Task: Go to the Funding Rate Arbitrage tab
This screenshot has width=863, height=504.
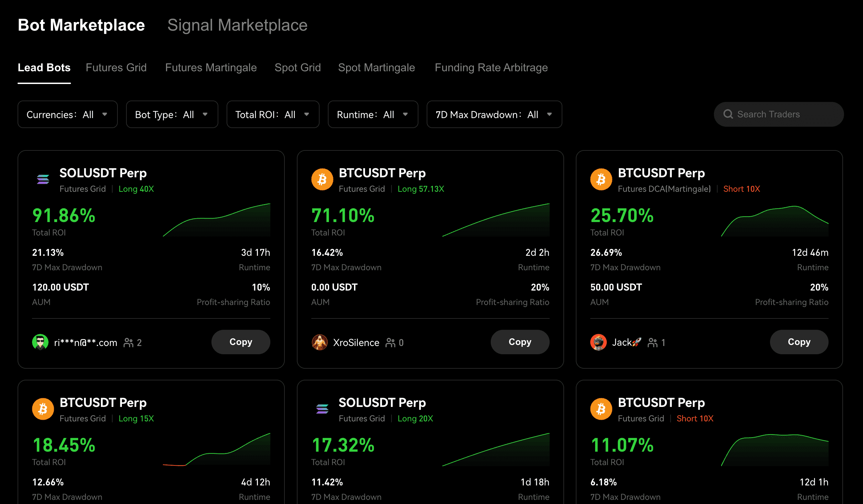Action: (x=491, y=67)
